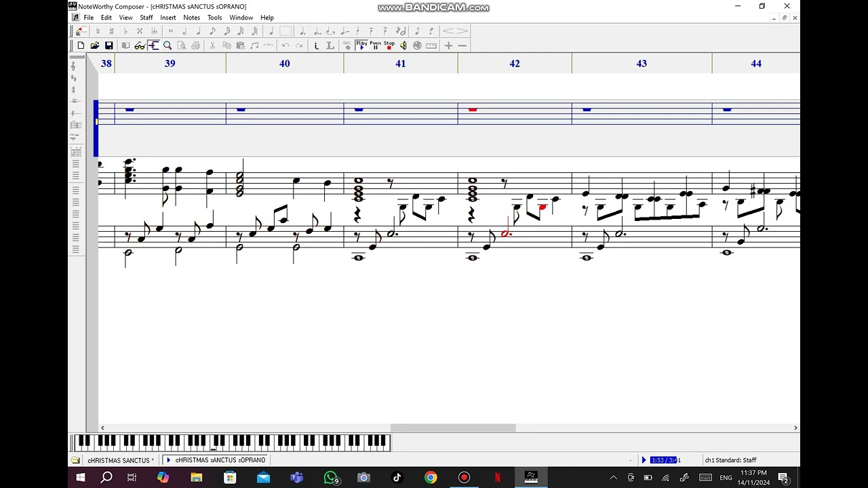The width and height of the screenshot is (868, 488).
Task: Toggle the flat accidental
Action: pos(125,30)
